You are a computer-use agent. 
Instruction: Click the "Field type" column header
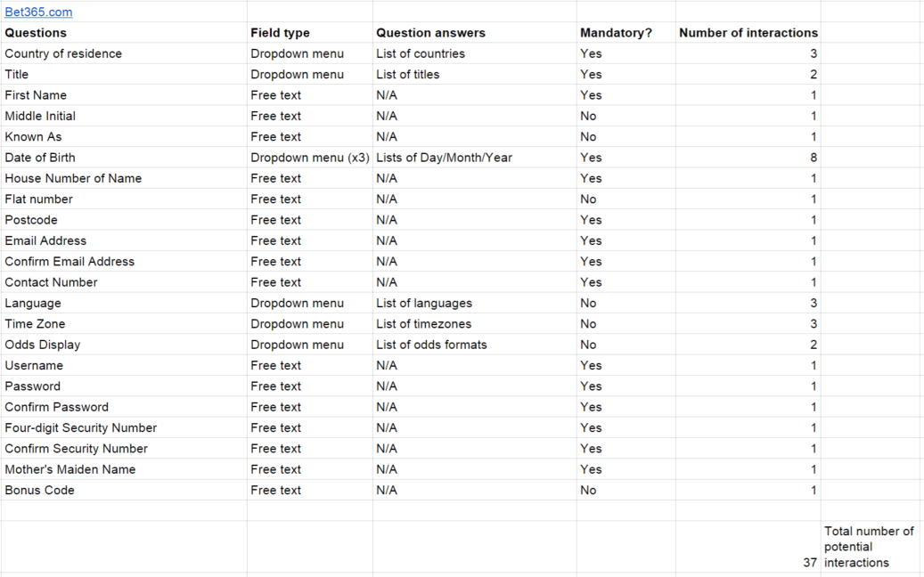280,33
